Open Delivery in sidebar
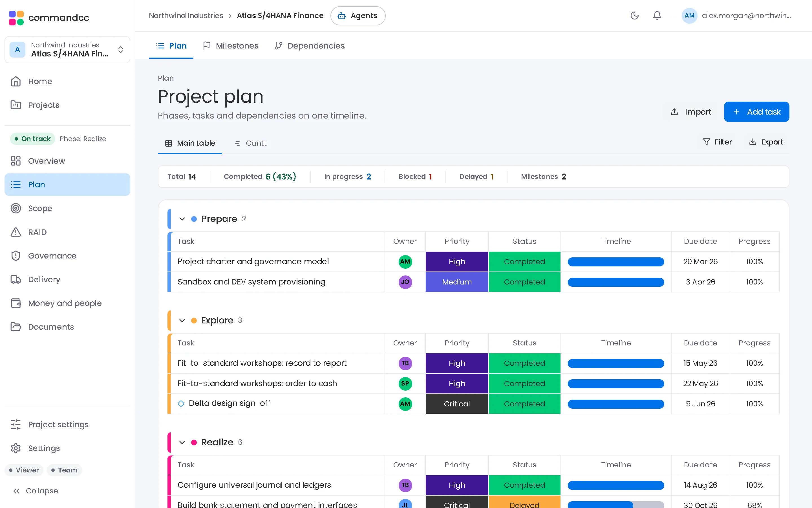 (x=67, y=279)
